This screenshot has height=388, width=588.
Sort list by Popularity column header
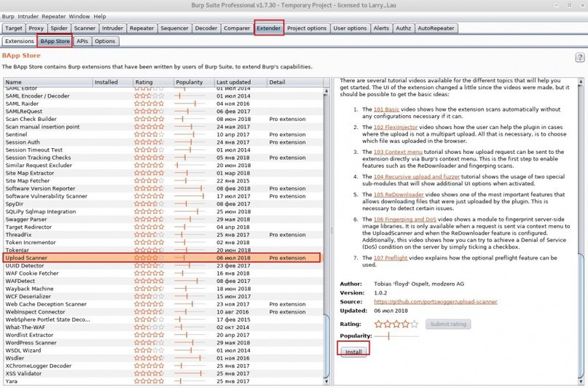[194, 82]
